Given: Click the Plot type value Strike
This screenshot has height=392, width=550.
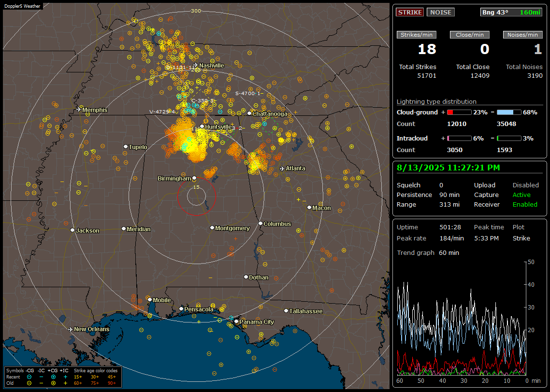Looking at the screenshot, I should [x=521, y=238].
